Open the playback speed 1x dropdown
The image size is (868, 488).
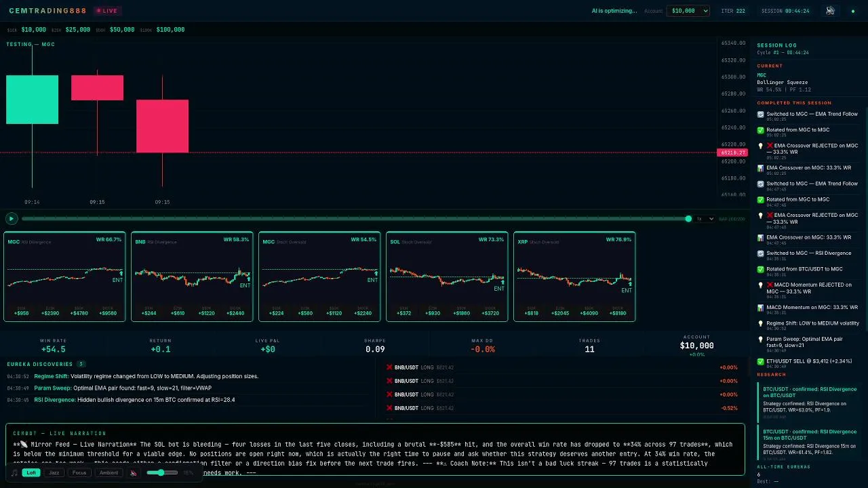[x=705, y=219]
